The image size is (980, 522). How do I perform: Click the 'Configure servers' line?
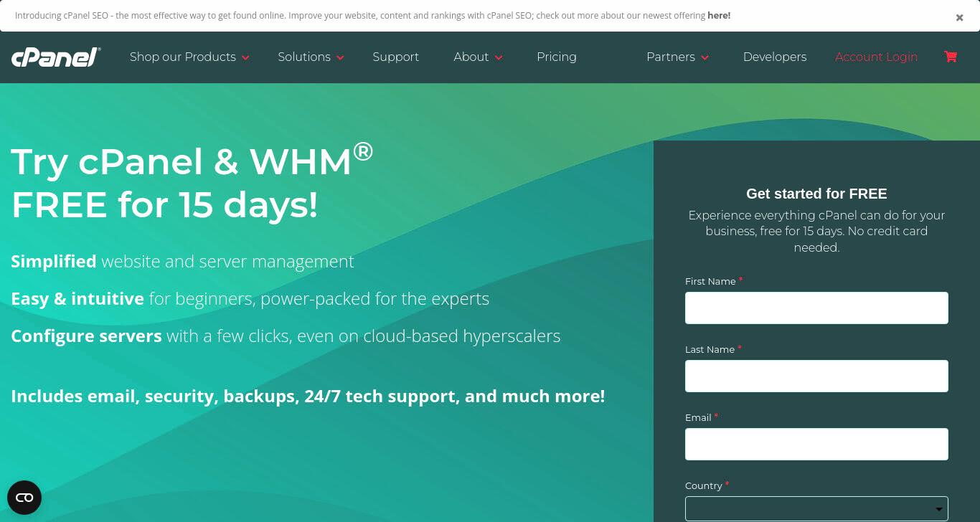(286, 336)
